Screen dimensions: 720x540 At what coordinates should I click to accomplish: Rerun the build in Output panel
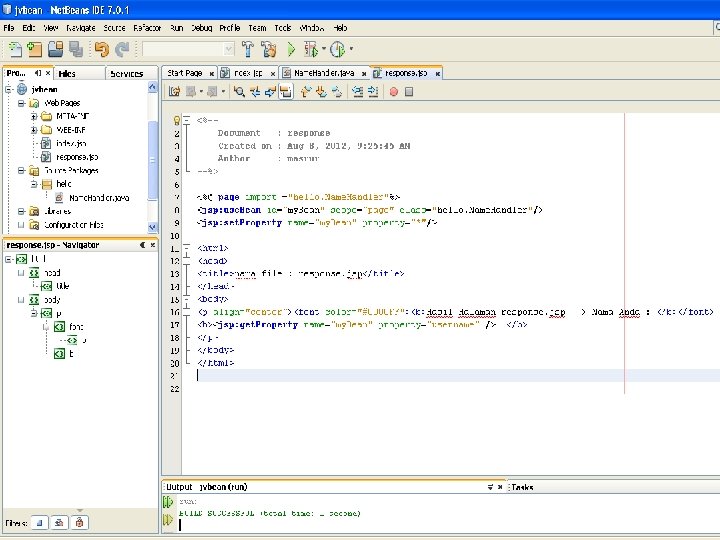[x=167, y=500]
